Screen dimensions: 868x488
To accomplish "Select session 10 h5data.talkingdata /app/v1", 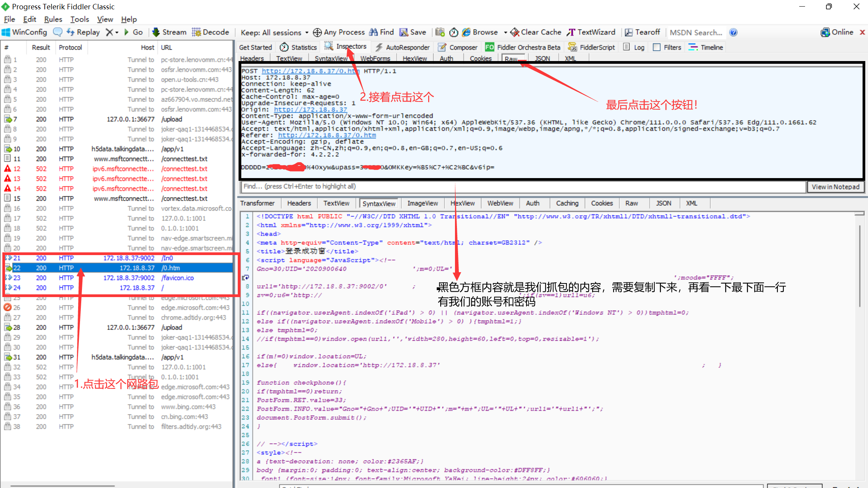I will 119,149.
